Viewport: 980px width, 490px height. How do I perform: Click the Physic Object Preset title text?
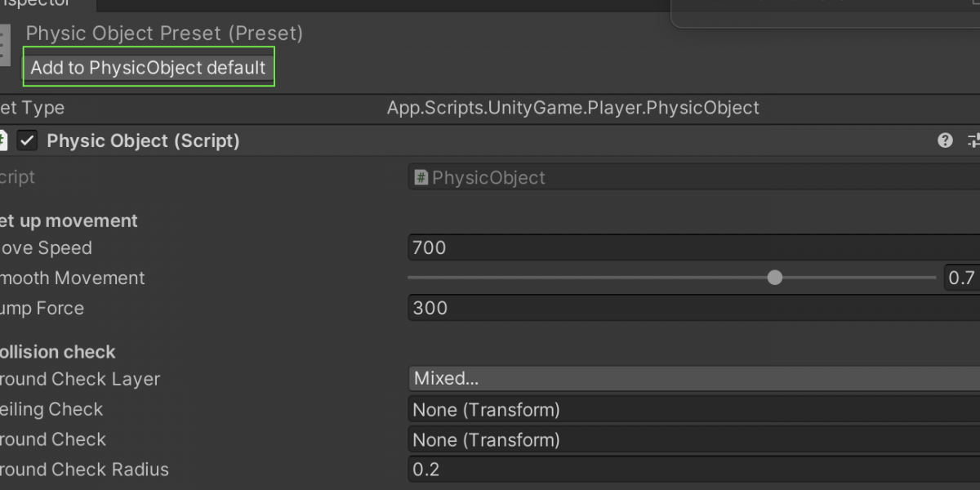point(164,33)
